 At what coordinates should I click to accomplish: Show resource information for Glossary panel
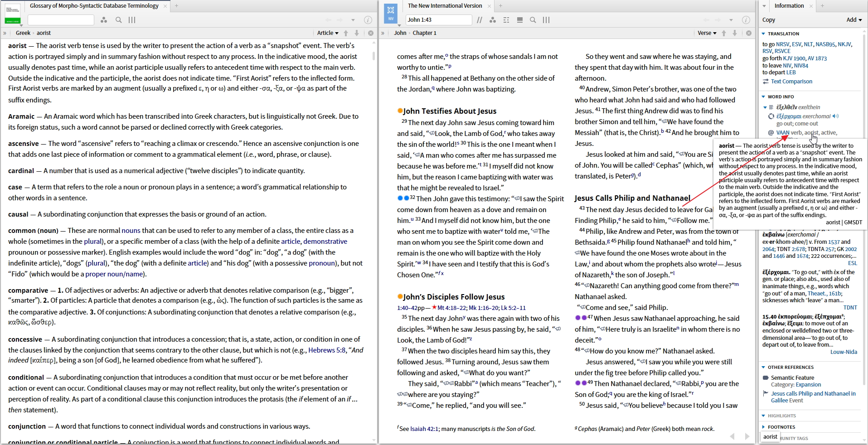click(368, 20)
